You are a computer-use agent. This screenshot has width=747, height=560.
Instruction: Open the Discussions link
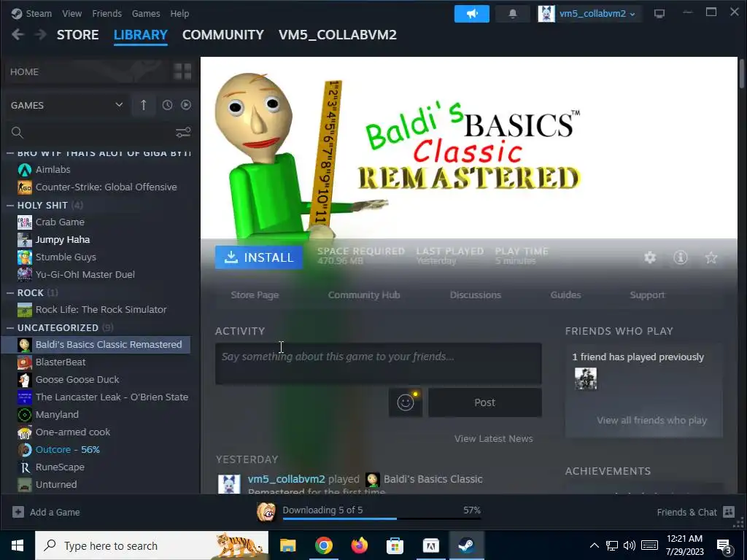coord(476,295)
